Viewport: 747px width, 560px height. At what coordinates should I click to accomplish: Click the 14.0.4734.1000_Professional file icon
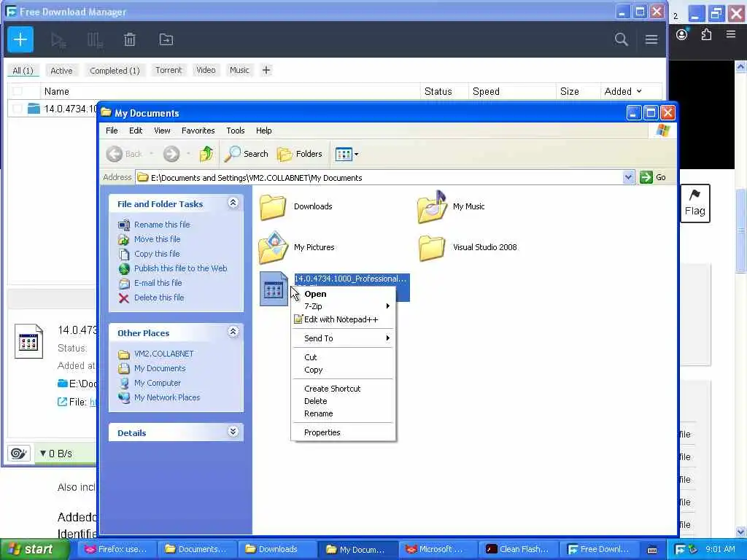click(274, 289)
